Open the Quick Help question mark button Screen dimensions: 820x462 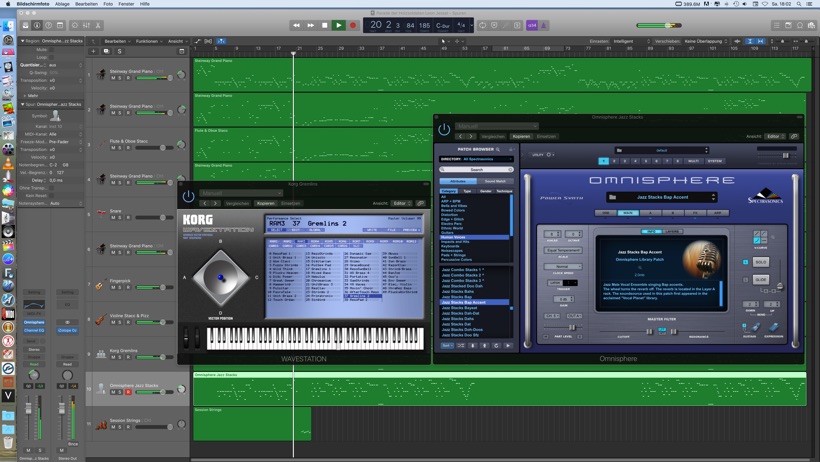49,25
